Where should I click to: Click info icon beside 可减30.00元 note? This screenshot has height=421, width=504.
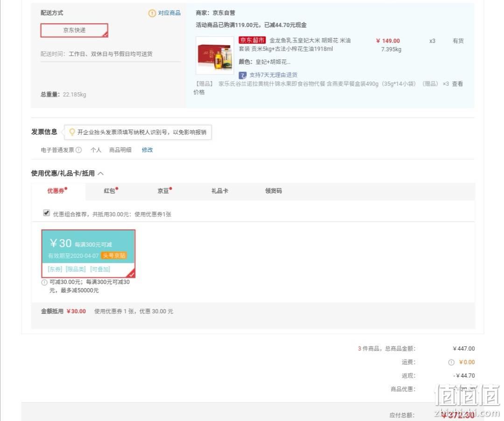coord(44,283)
